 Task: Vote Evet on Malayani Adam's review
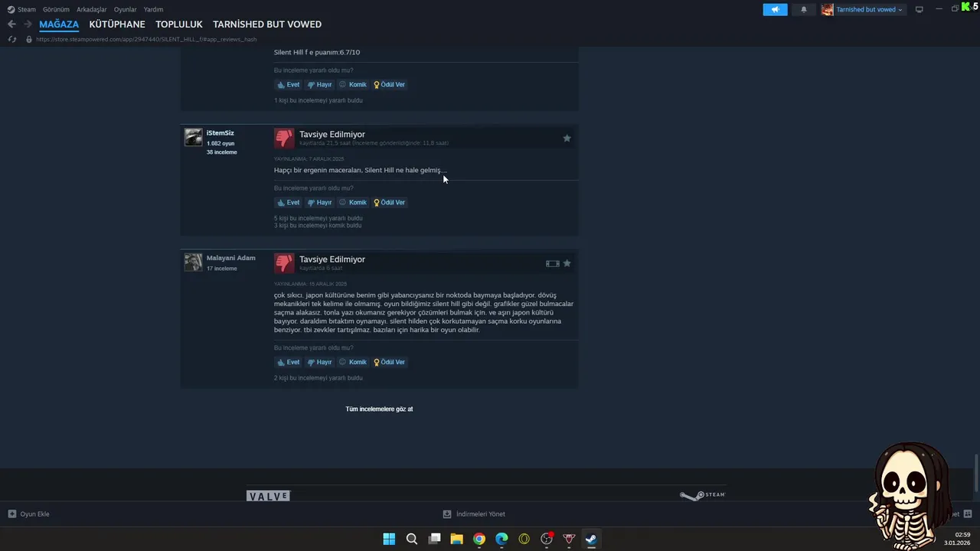click(x=289, y=363)
